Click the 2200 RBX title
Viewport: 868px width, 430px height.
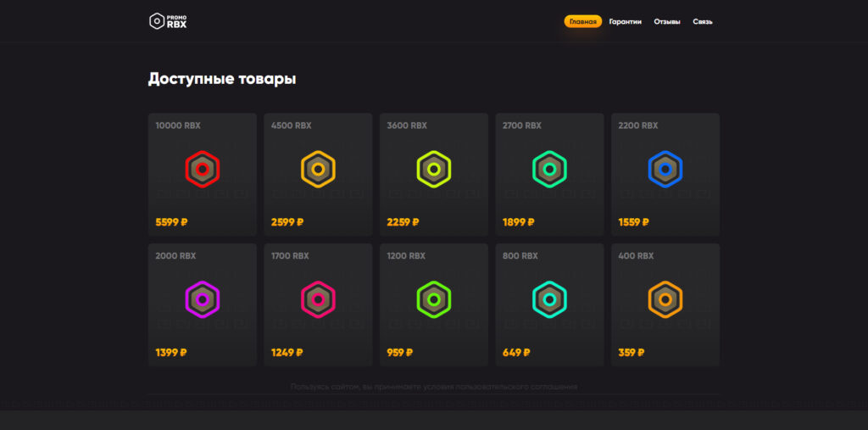(638, 126)
